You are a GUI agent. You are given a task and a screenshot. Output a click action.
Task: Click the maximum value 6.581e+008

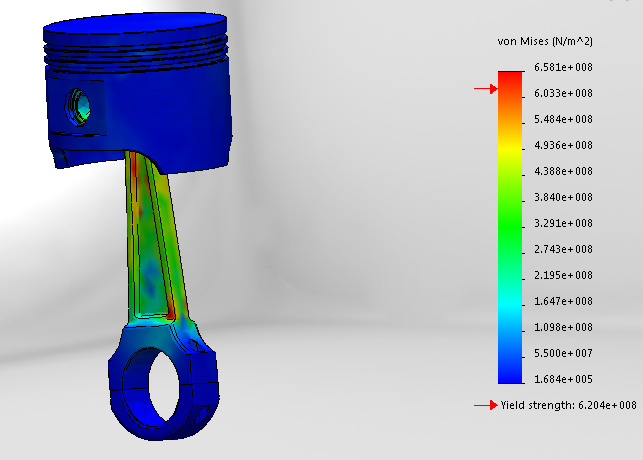(563, 67)
